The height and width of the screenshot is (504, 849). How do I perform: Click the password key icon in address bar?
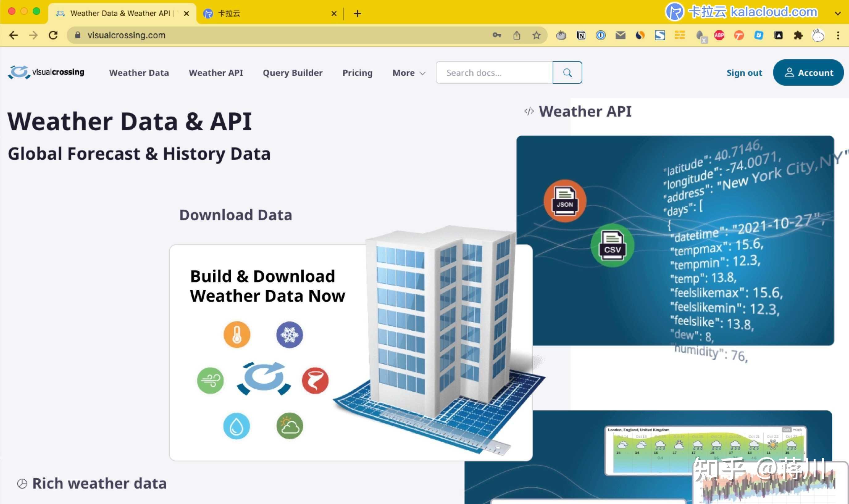coord(497,35)
